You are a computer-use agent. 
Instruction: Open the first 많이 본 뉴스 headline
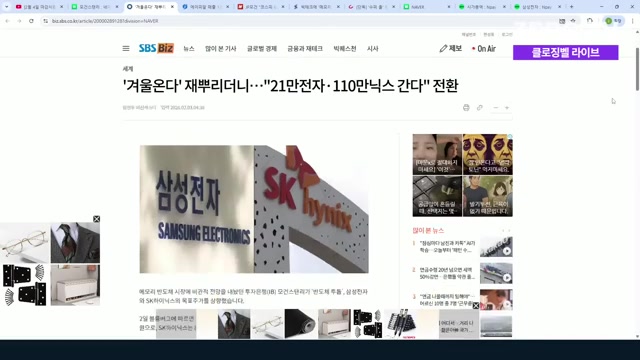pyautogui.click(x=447, y=247)
